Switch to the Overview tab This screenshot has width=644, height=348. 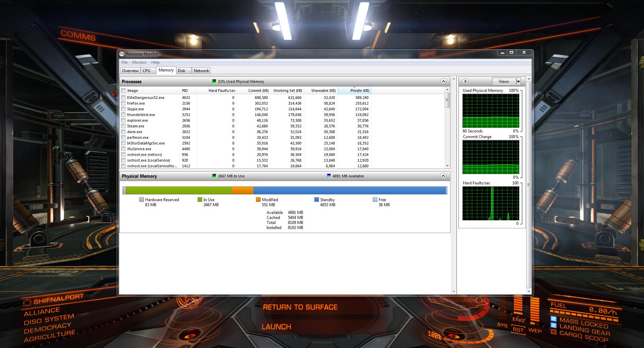pyautogui.click(x=130, y=71)
